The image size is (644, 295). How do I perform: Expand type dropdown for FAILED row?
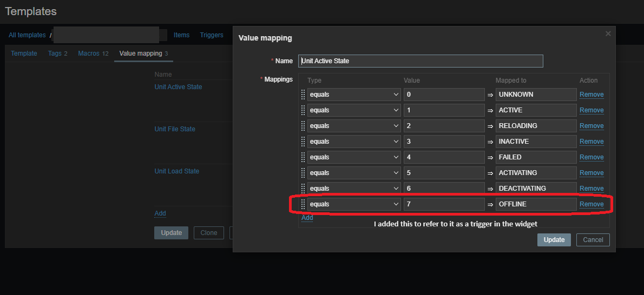(x=353, y=157)
